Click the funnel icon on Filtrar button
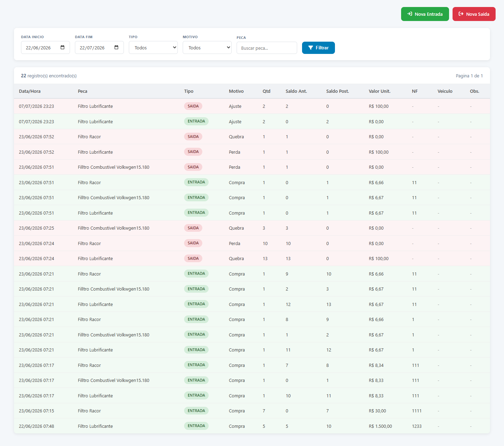Image resolution: width=504 pixels, height=446 pixels. (x=310, y=48)
